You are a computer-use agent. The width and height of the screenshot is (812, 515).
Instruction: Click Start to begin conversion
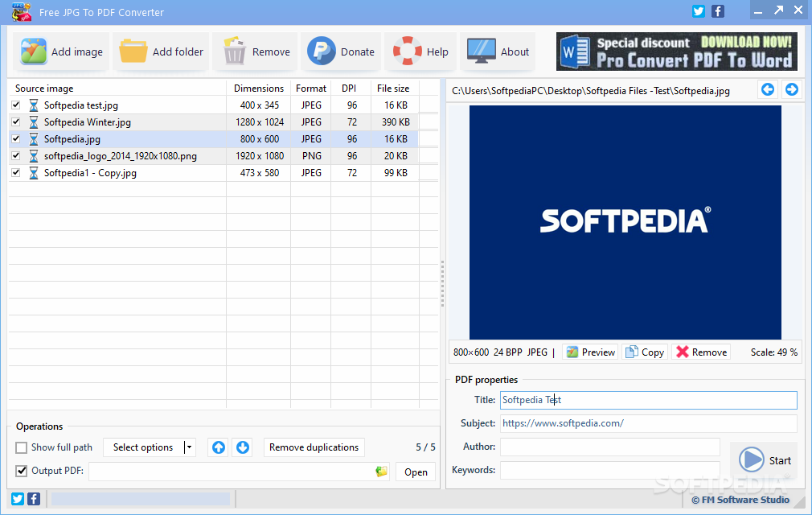[765, 460]
